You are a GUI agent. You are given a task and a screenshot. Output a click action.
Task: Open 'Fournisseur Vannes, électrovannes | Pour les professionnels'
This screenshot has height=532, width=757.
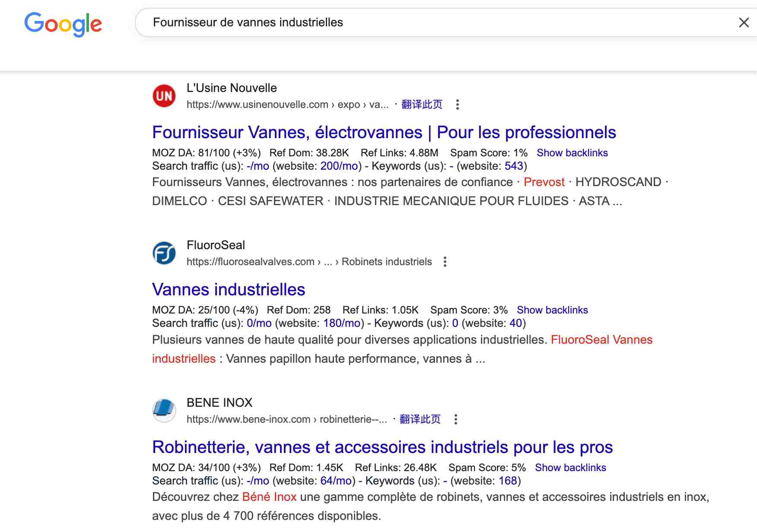point(384,133)
